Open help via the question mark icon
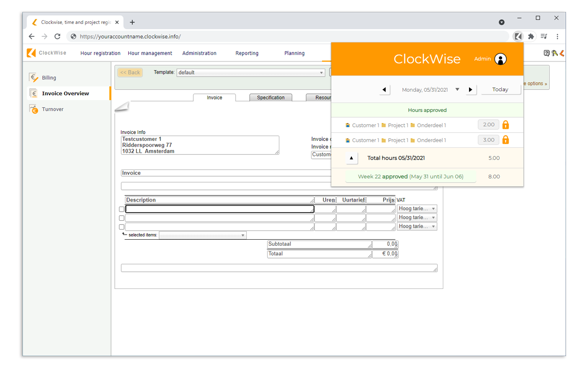Image resolution: width=588 pixels, height=368 pixels. 546,53
